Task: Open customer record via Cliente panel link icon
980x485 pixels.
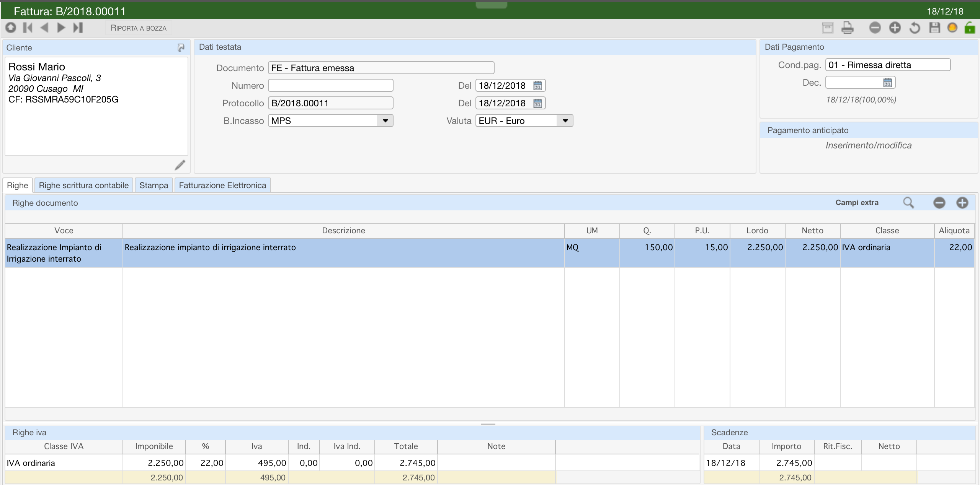Action: tap(181, 48)
